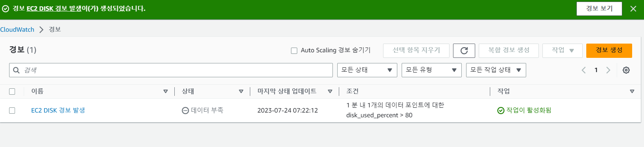The width and height of the screenshot is (644, 147).
Task: Sort by 마지막 상태 업데이트 column arrow
Action: click(330, 92)
